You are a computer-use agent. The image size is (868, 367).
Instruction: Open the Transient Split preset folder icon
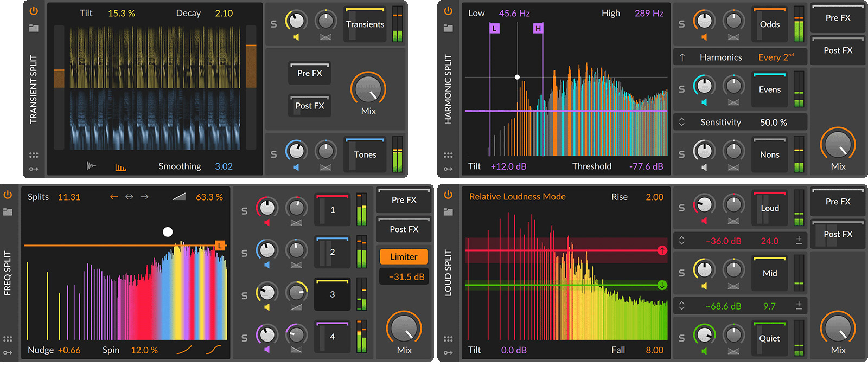click(x=34, y=28)
